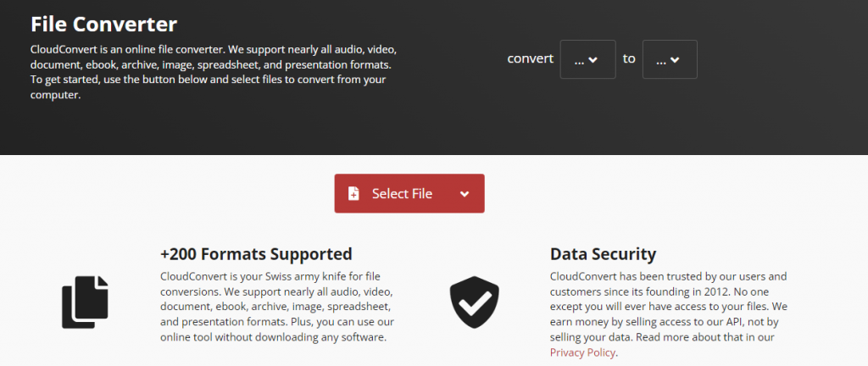Viewport: 868px width, 366px height.
Task: Click the file-plus icon in Select File
Action: 353,193
